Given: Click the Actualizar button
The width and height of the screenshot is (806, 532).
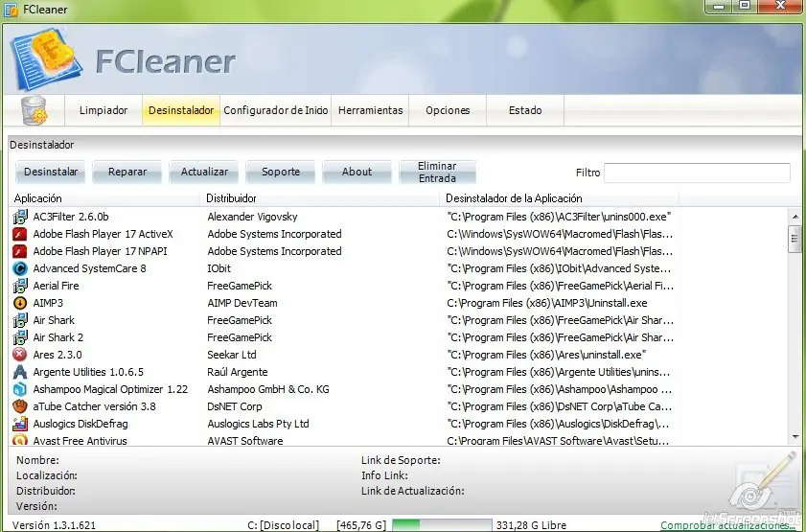Looking at the screenshot, I should point(204,172).
